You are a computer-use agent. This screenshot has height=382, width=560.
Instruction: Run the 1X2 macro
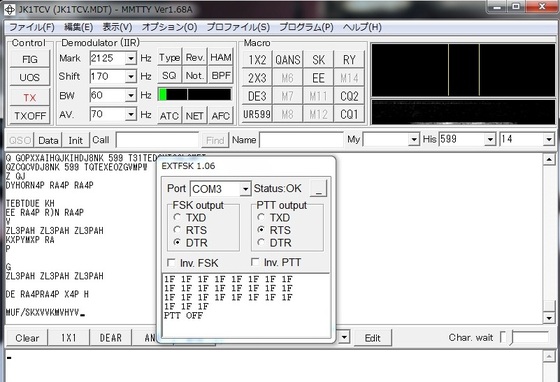257,60
